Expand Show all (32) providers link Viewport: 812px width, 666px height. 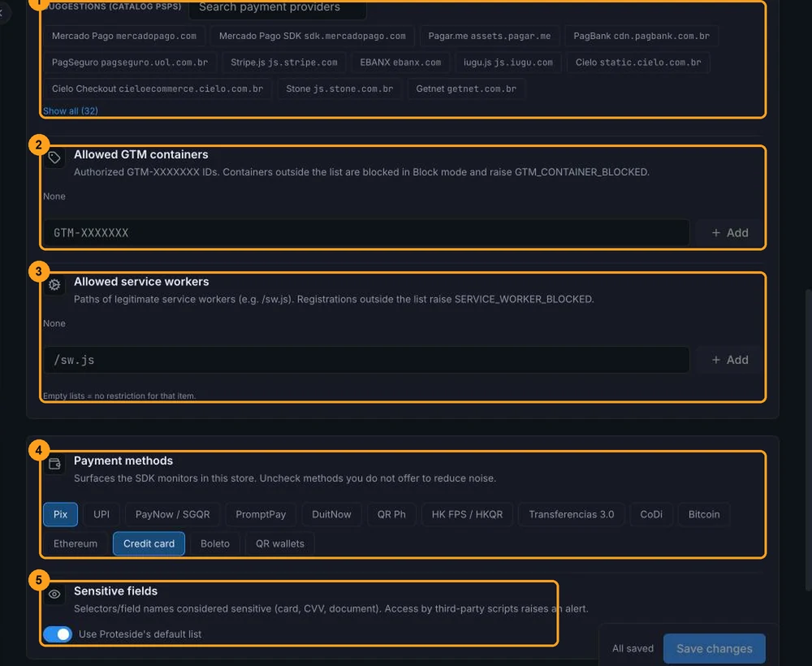point(71,110)
